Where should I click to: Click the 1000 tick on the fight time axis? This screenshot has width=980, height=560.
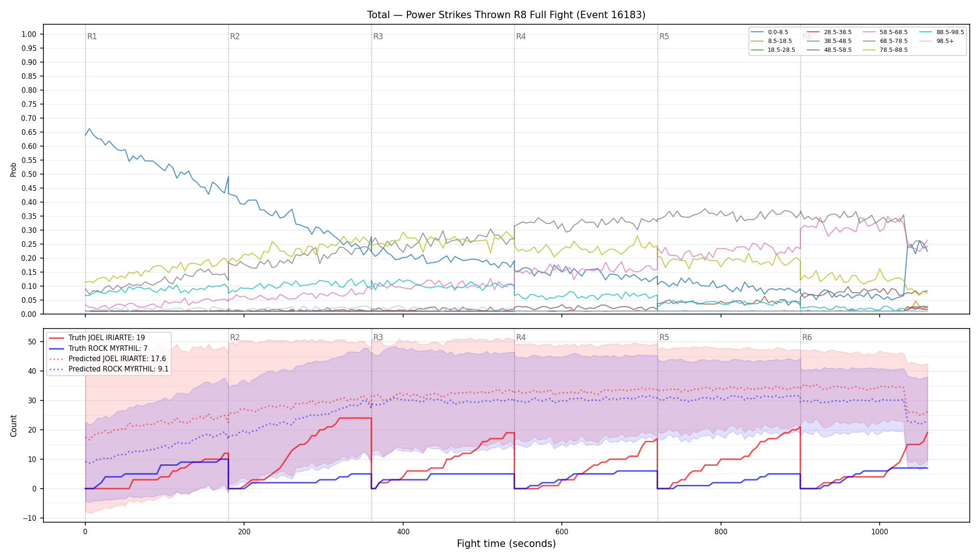pyautogui.click(x=880, y=532)
